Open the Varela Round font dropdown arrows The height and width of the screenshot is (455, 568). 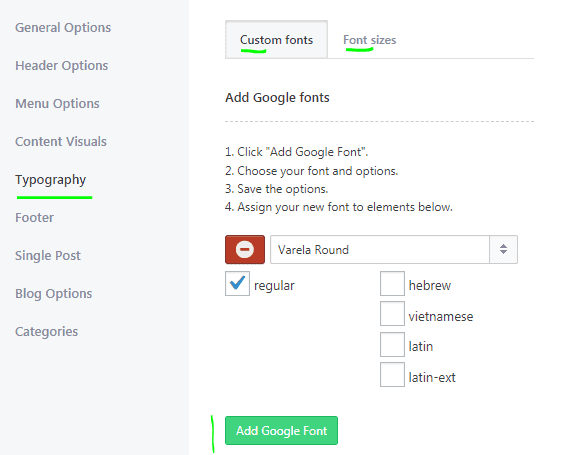(504, 249)
